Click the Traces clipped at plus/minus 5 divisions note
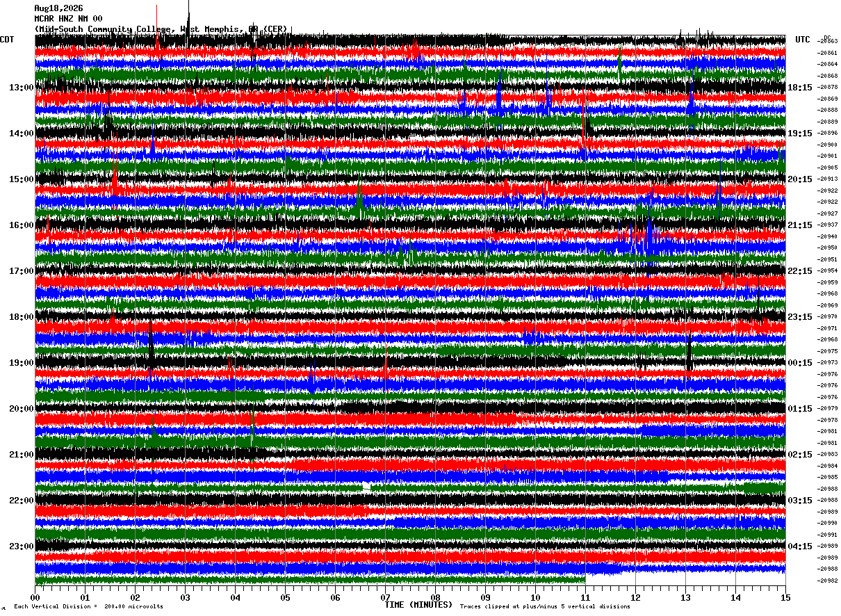The height and width of the screenshot is (616, 841). [545, 606]
